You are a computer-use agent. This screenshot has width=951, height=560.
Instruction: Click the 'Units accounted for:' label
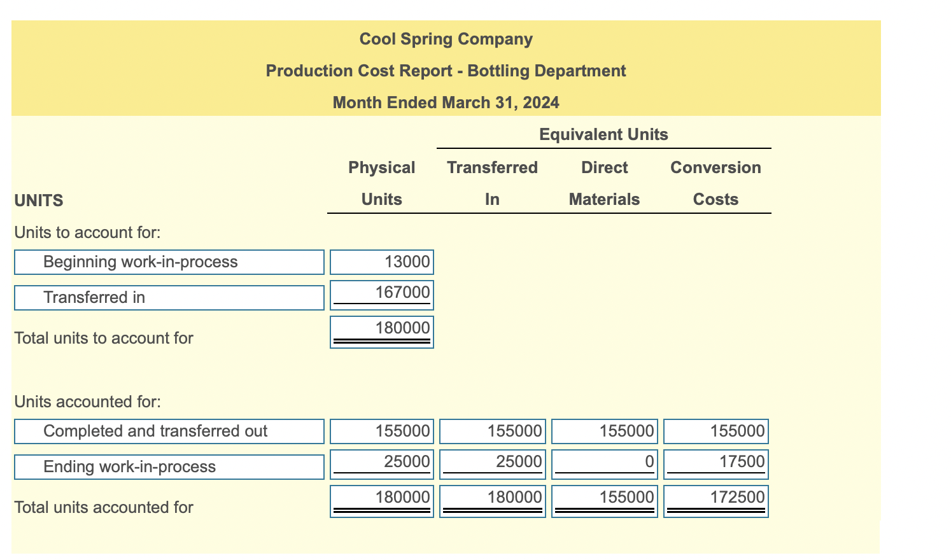coord(87,402)
